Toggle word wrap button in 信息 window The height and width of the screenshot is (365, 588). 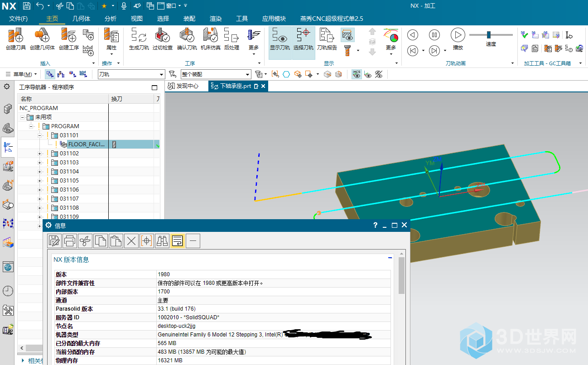(x=178, y=241)
